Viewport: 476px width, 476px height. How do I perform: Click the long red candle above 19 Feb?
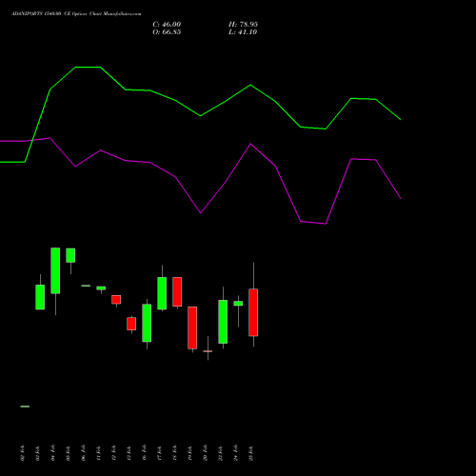[192, 327]
